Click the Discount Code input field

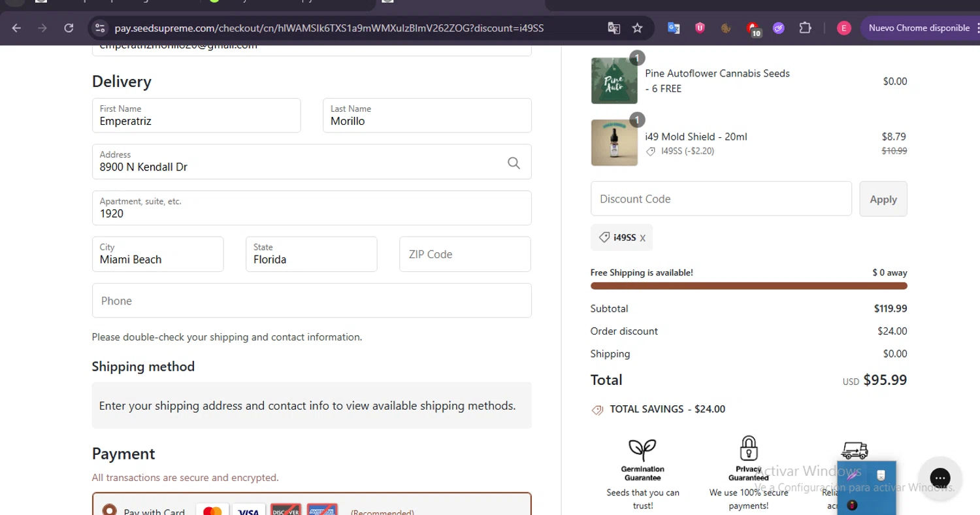tap(721, 199)
